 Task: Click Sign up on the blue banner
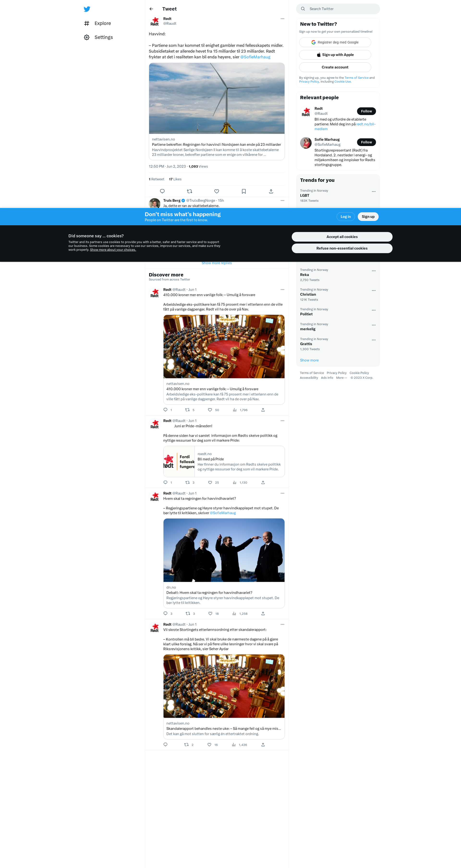pos(368,217)
